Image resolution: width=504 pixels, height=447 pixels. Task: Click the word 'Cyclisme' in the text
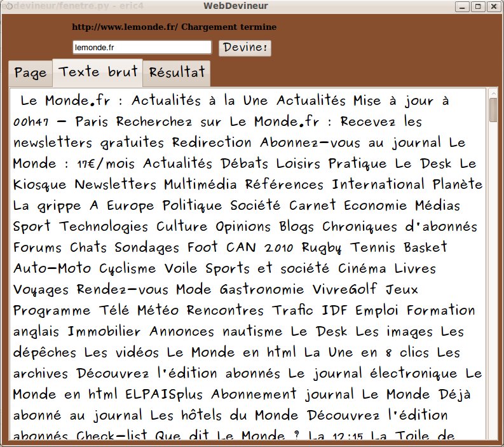coord(128,268)
